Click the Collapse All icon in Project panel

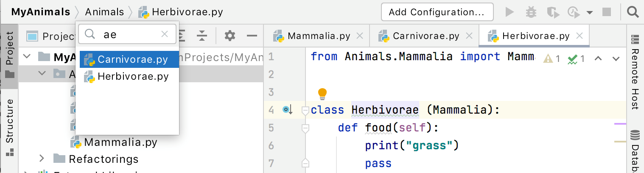(x=202, y=36)
